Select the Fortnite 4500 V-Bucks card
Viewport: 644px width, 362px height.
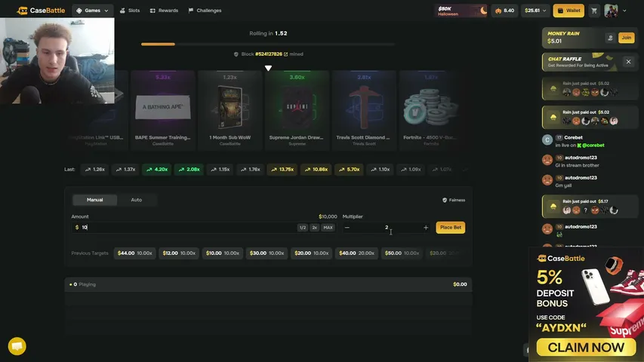pos(431,110)
